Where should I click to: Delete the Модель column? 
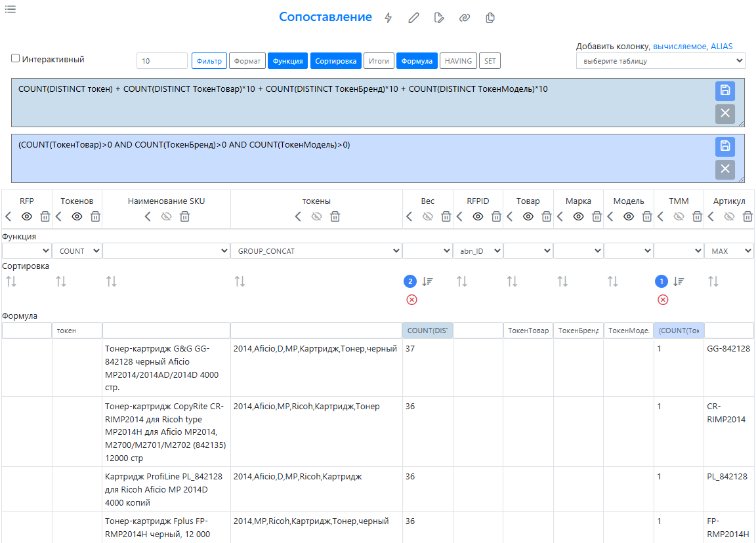click(x=646, y=217)
